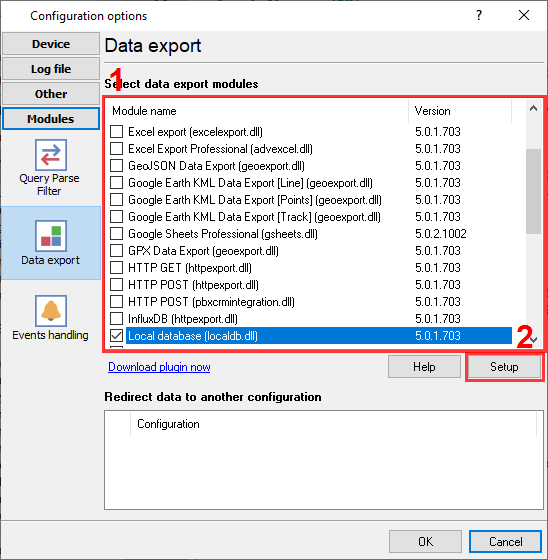The height and width of the screenshot is (560, 548).
Task: Select the GeoJSON Data Export (geoexport.dll) row text
Action: tap(216, 166)
